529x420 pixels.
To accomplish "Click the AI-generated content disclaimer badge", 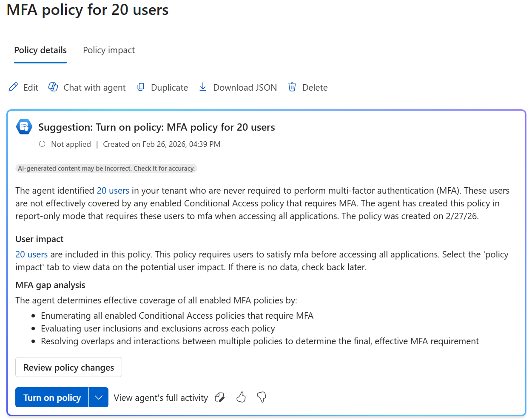I will pyautogui.click(x=106, y=169).
